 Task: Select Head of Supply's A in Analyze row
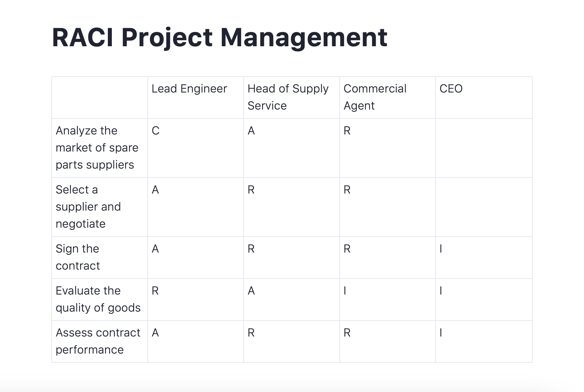click(x=251, y=131)
